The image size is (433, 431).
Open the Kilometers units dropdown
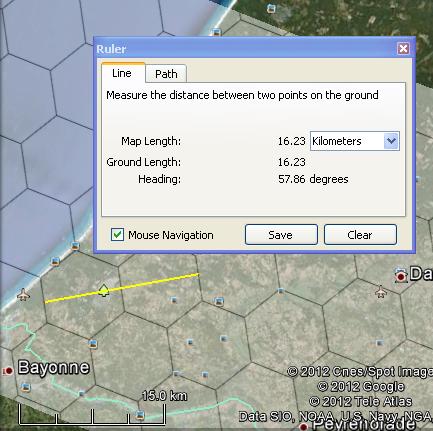pyautogui.click(x=355, y=141)
